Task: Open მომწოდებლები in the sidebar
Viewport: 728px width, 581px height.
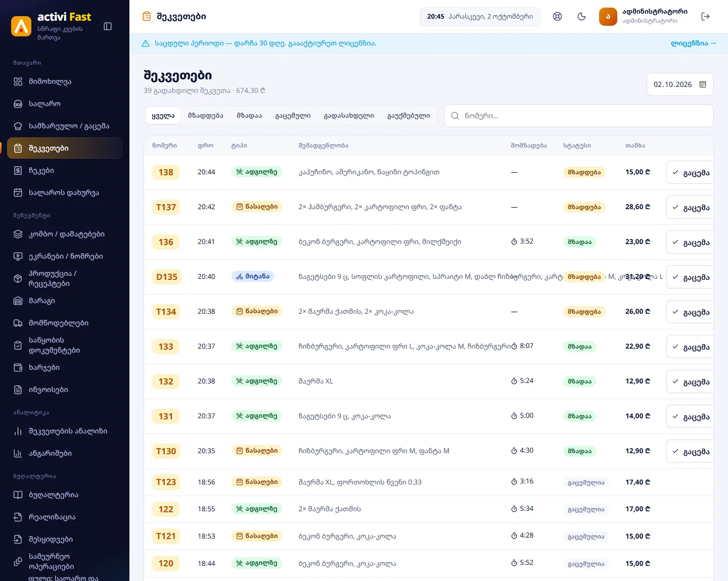Action: coord(65,323)
